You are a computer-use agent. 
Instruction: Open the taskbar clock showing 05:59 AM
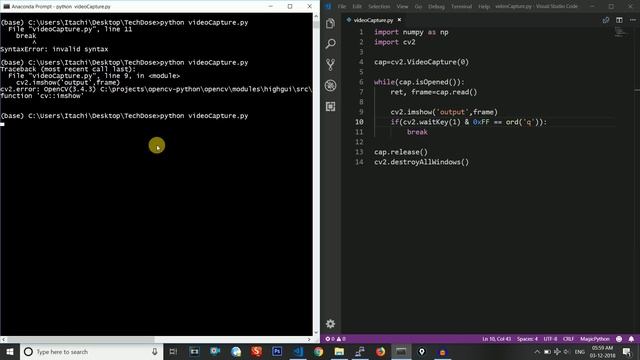(602, 351)
